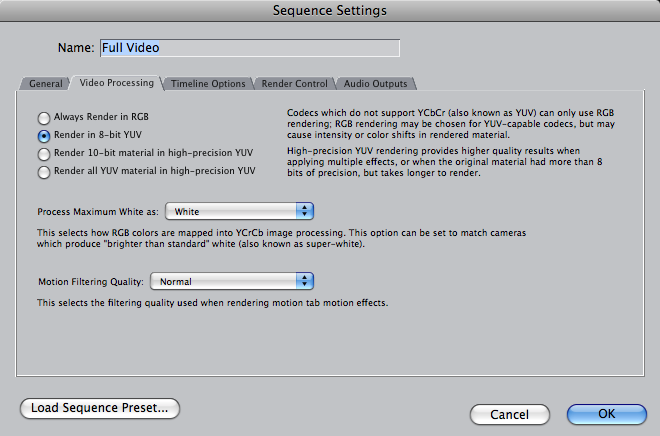
Task: Click the blue arrows on Normal popup
Action: point(305,281)
